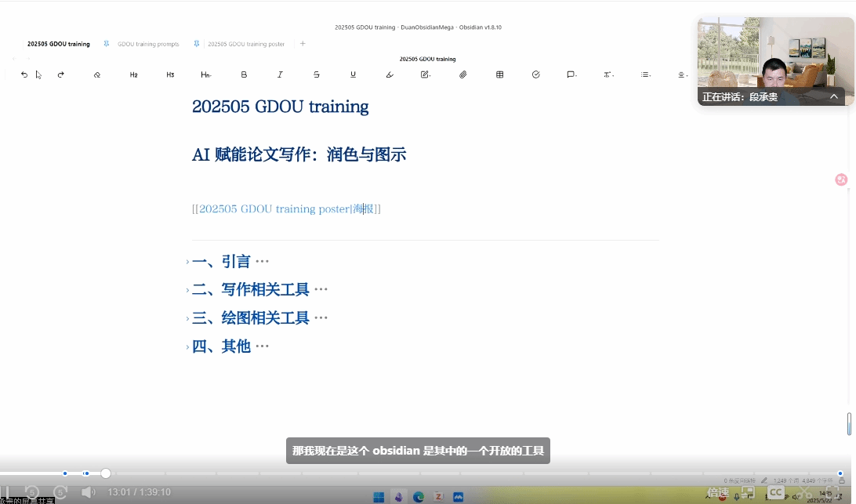Click the subtitle caption text overlay
The image size is (856, 504).
tap(418, 451)
